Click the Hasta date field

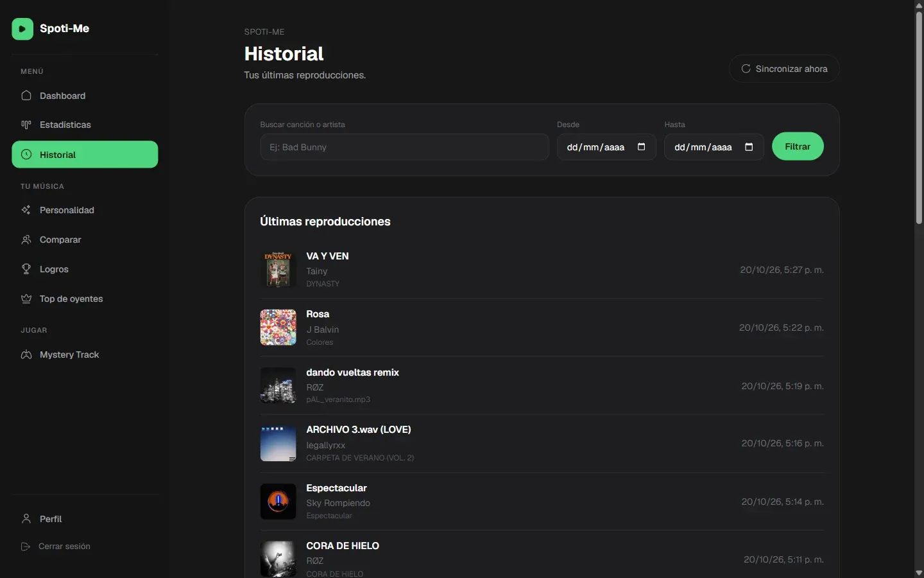(x=714, y=147)
